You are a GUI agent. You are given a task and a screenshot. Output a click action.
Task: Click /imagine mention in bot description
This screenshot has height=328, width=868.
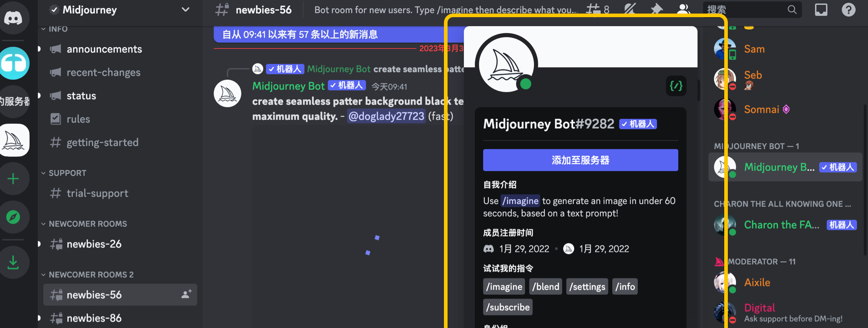click(x=520, y=201)
